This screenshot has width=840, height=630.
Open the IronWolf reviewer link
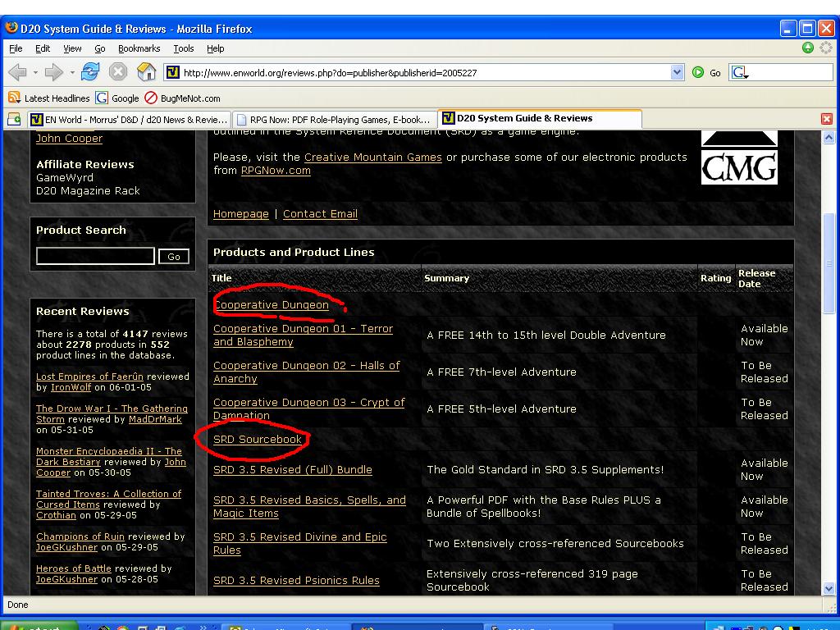click(71, 387)
